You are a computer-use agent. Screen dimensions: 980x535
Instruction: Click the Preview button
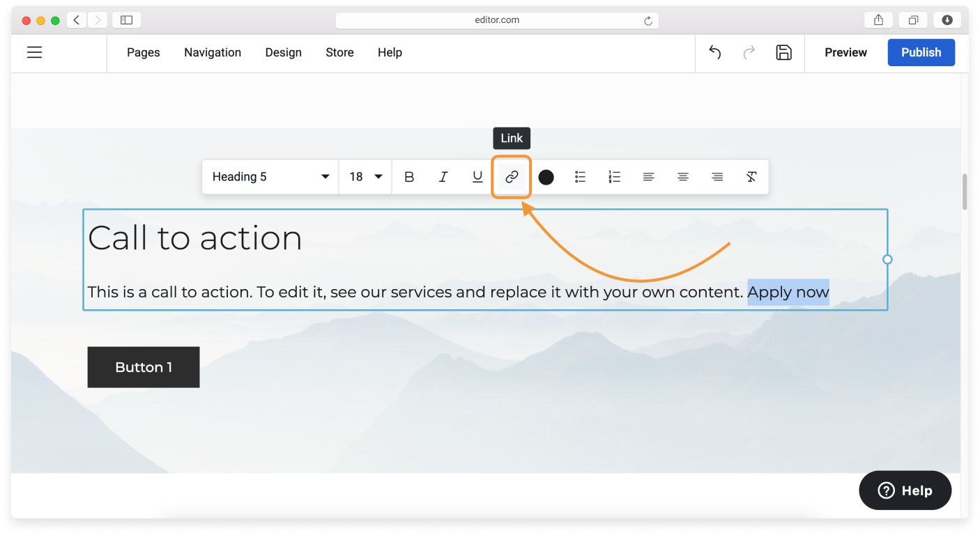pos(845,52)
